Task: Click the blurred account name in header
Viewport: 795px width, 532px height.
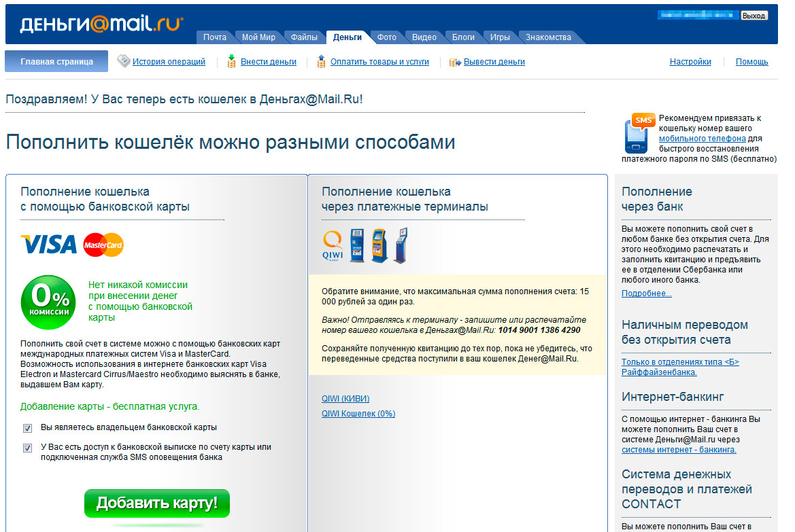Action: (x=698, y=15)
